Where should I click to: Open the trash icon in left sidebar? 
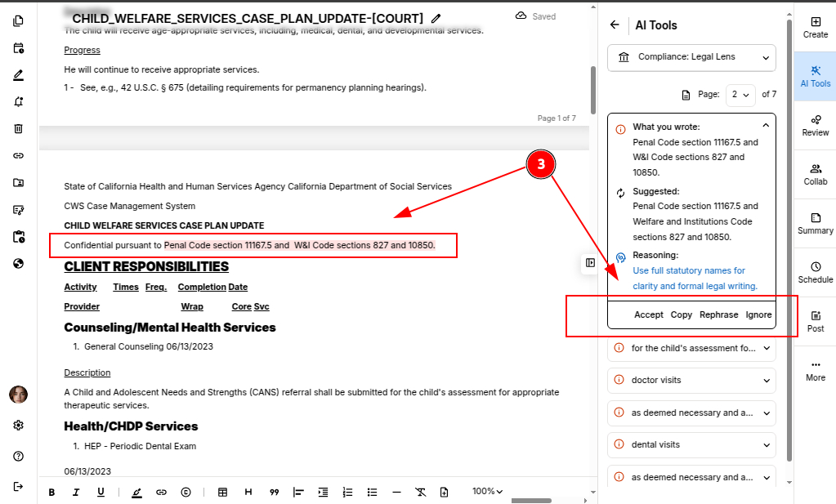(18, 128)
